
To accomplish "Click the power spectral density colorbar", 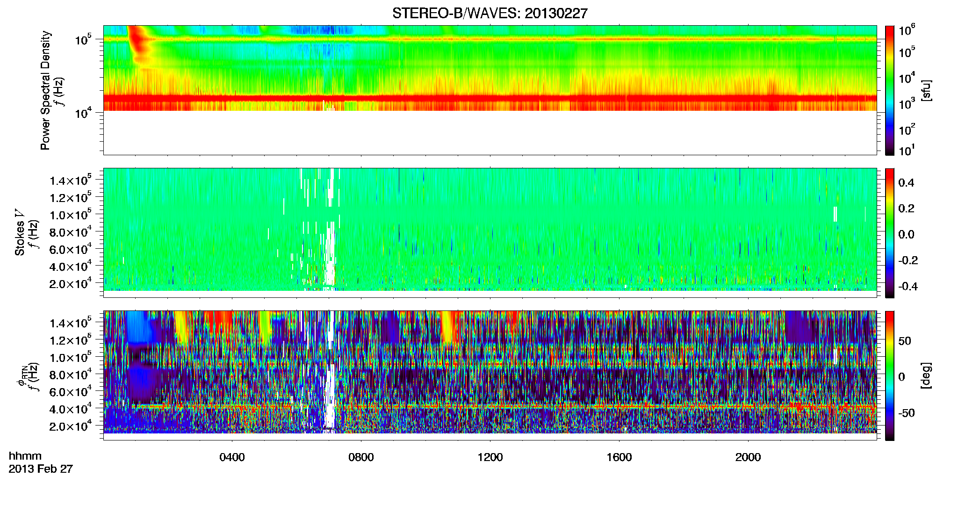I will pos(890,90).
